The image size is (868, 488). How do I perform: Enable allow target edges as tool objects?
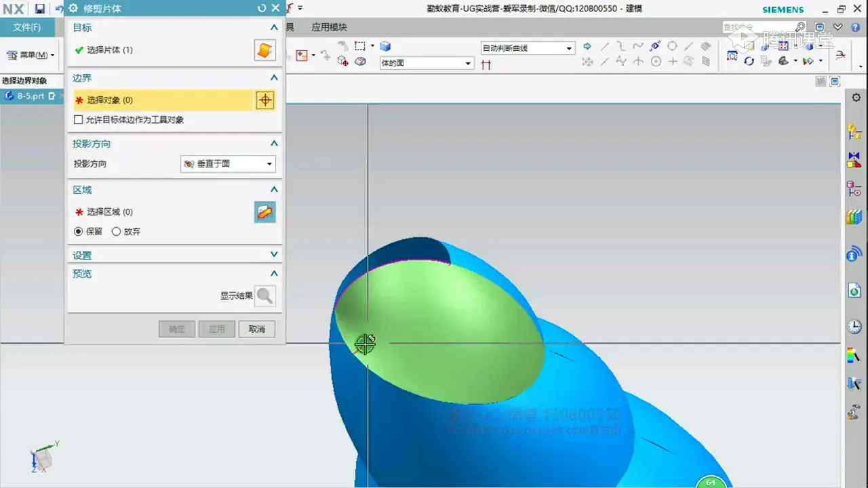point(79,120)
